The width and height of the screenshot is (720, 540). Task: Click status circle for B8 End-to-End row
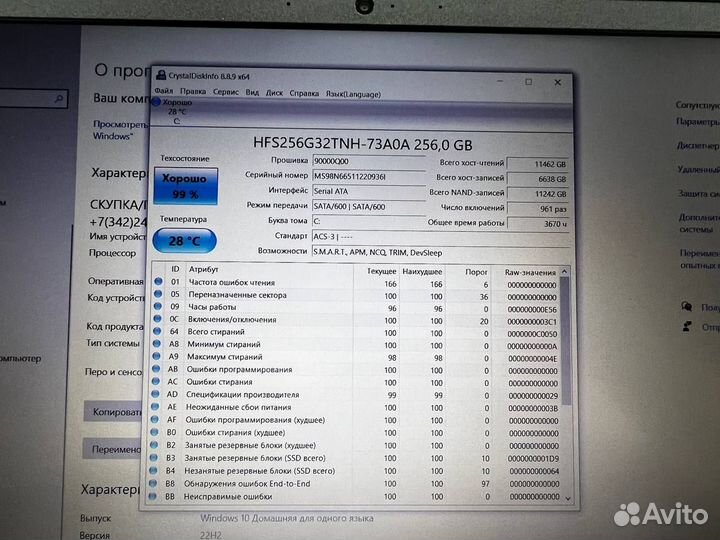tap(152, 484)
